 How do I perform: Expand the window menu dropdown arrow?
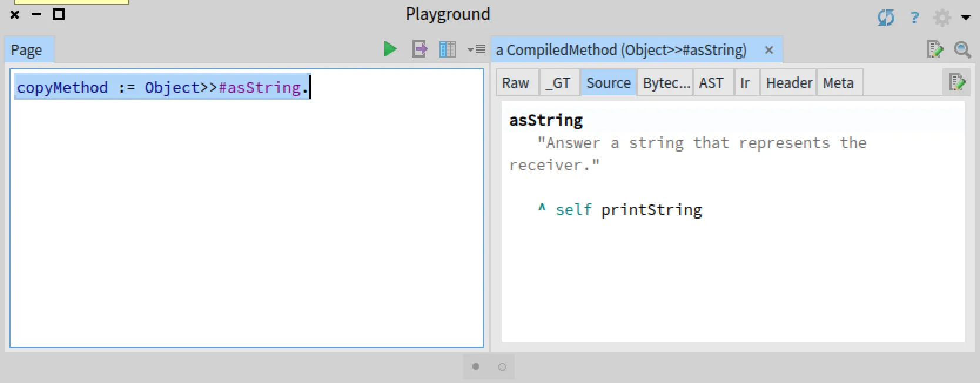(x=966, y=18)
